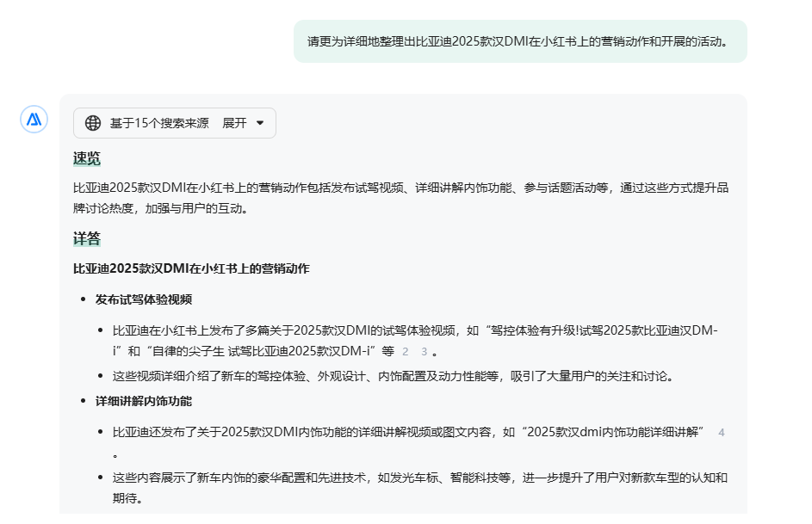812x524 pixels.
Task: Click sentence starting 这些内容展示了新车内饰的豪华配置
Action: [420, 488]
